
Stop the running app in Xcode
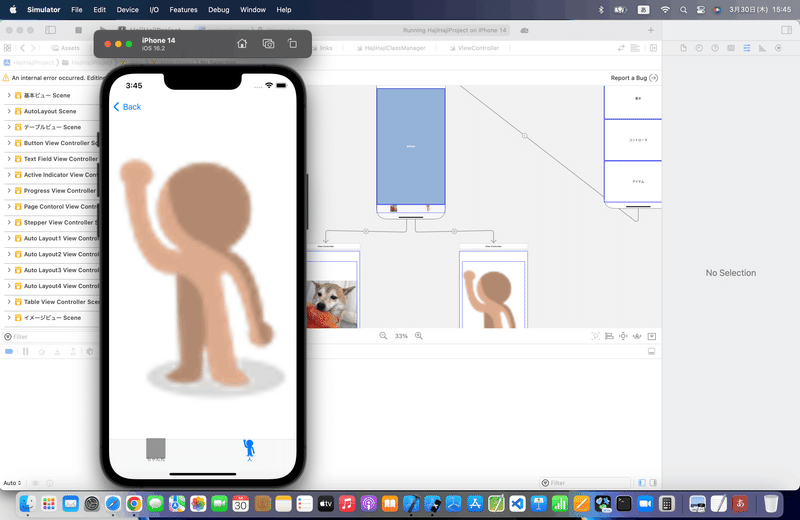(x=79, y=30)
